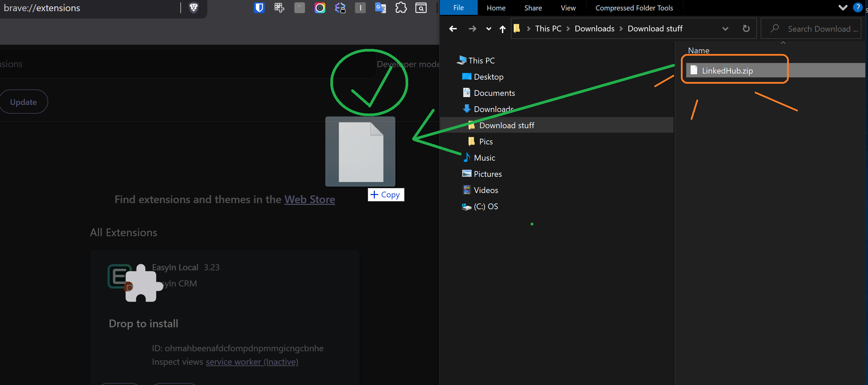The width and height of the screenshot is (868, 385).
Task: Click the film grid capture extension icon
Action: 279,7
